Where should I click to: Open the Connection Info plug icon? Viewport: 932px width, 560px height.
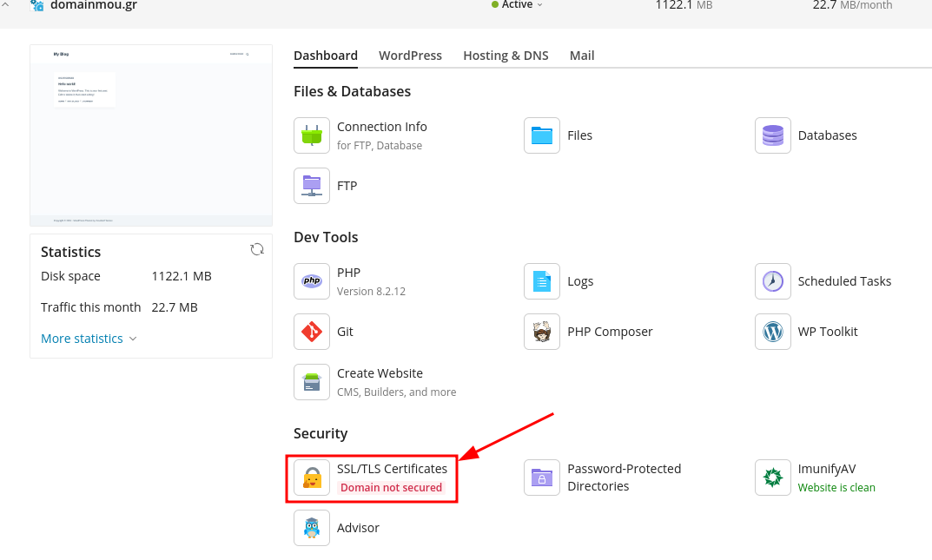[312, 135]
